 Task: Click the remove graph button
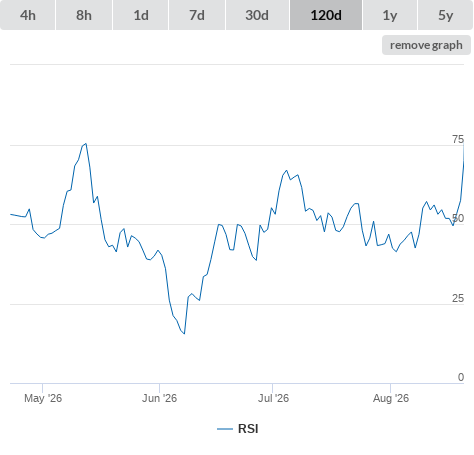coord(426,45)
